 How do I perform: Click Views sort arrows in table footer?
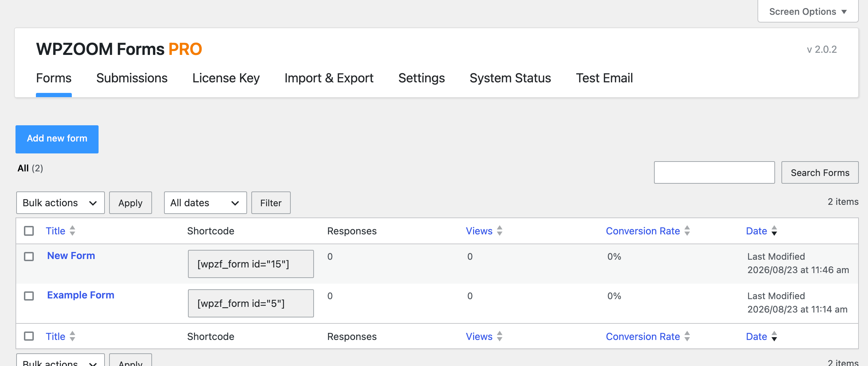(x=499, y=336)
